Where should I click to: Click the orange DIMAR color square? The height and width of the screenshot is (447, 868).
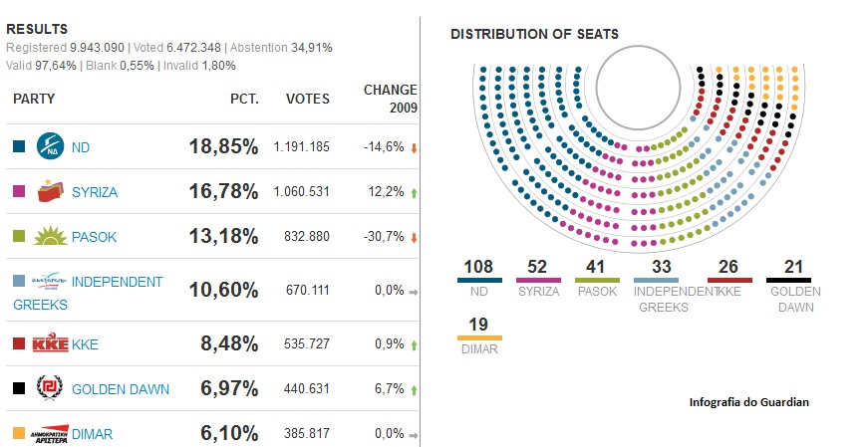click(x=18, y=434)
